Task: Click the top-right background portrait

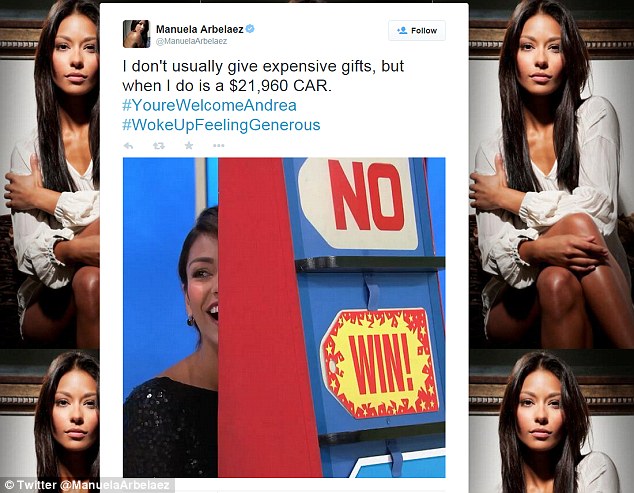Action: click(552, 174)
